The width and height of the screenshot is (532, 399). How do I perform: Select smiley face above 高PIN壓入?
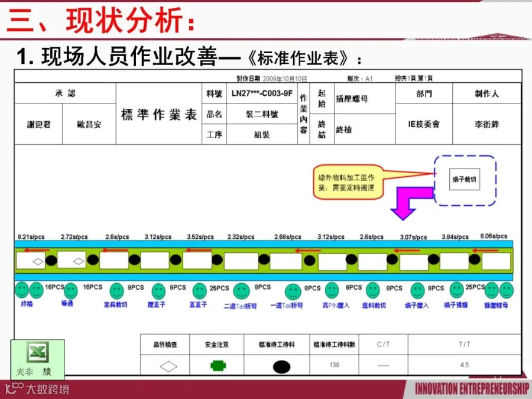(x=332, y=290)
